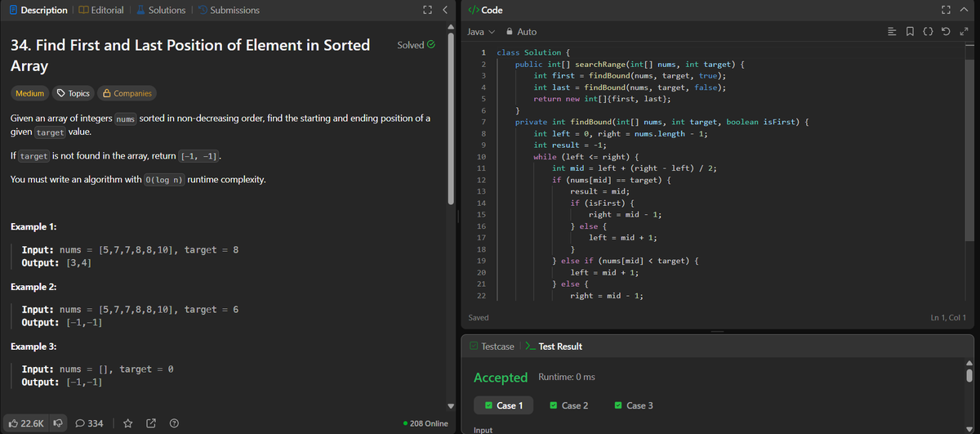Viewport: 980px width, 434px height.
Task: Switch to the Testcase tab
Action: 492,347
